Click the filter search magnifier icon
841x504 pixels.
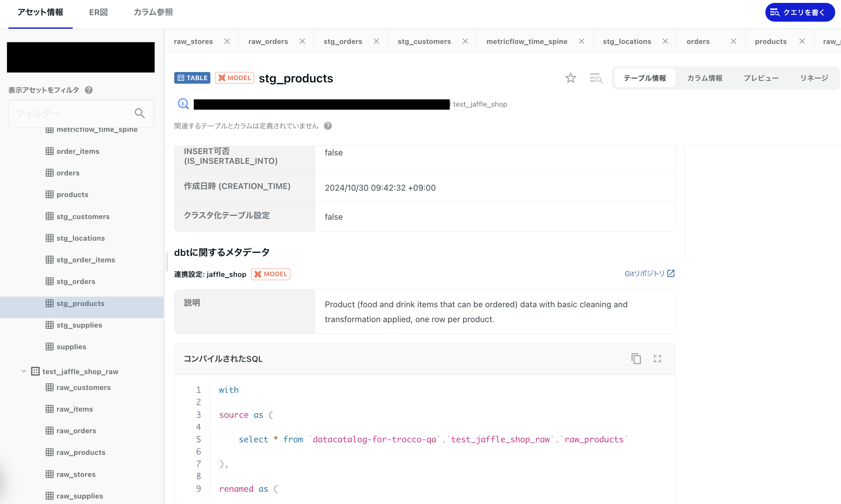click(140, 113)
